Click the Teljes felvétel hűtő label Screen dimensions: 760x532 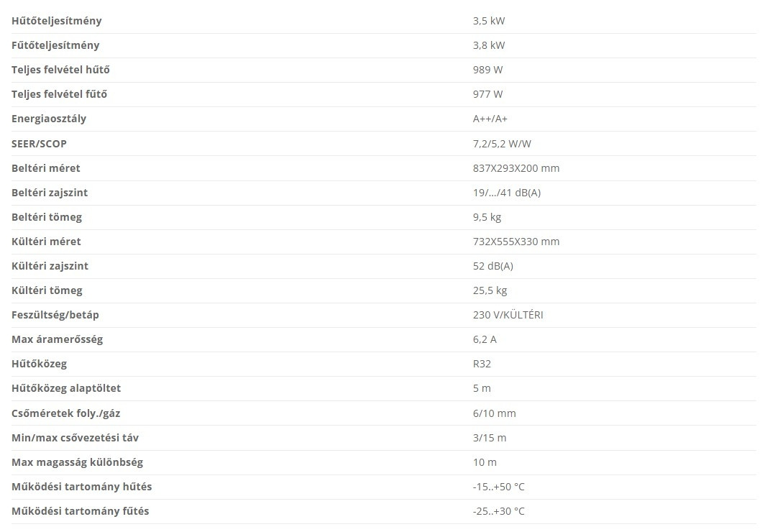coord(61,70)
